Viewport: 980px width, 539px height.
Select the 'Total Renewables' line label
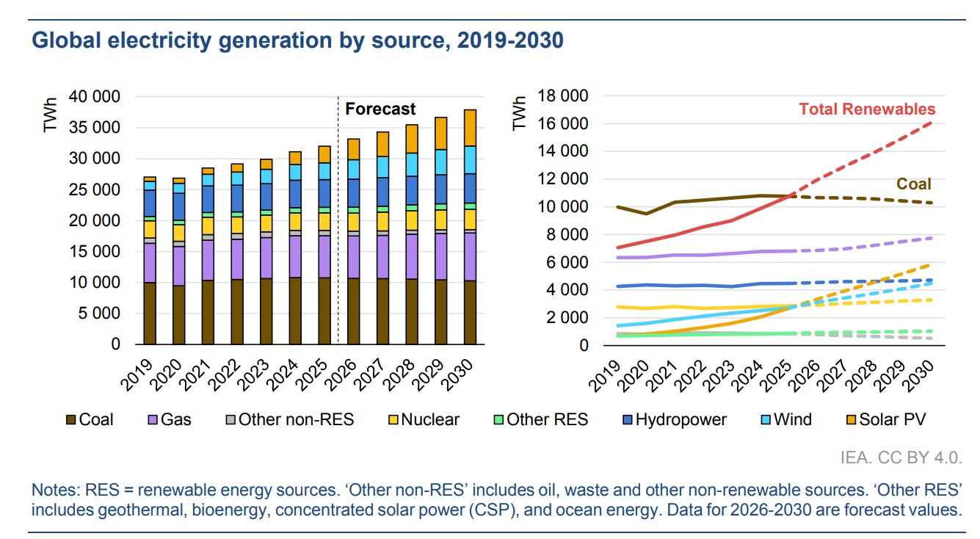point(867,109)
